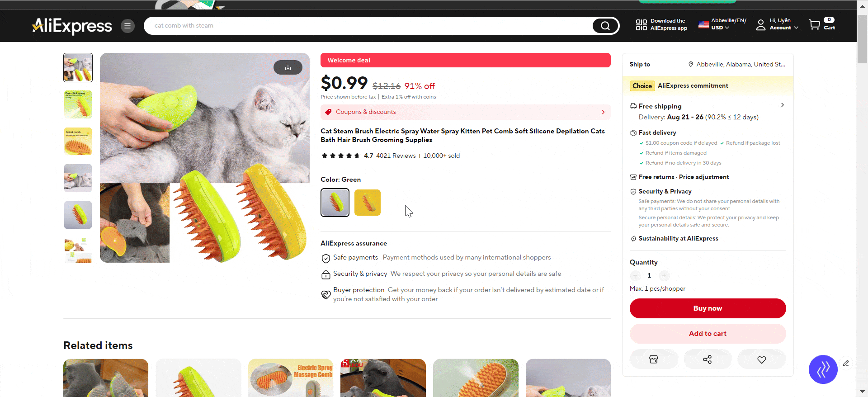Select the Green color option
868x397 pixels.
point(335,203)
